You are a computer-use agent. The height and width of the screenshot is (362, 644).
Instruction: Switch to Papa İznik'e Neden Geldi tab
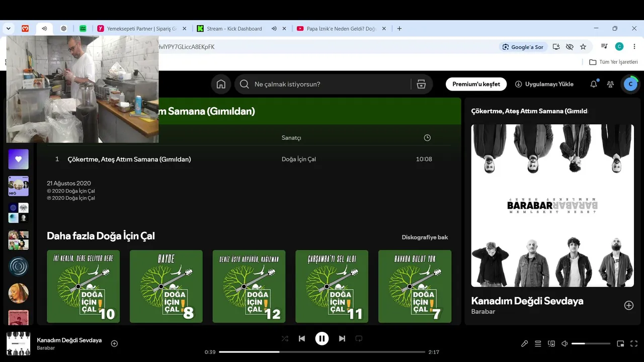[x=342, y=29]
